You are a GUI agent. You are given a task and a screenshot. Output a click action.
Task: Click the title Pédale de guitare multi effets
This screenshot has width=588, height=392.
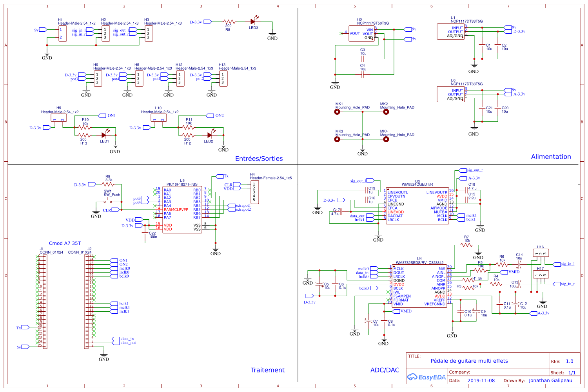point(470,361)
